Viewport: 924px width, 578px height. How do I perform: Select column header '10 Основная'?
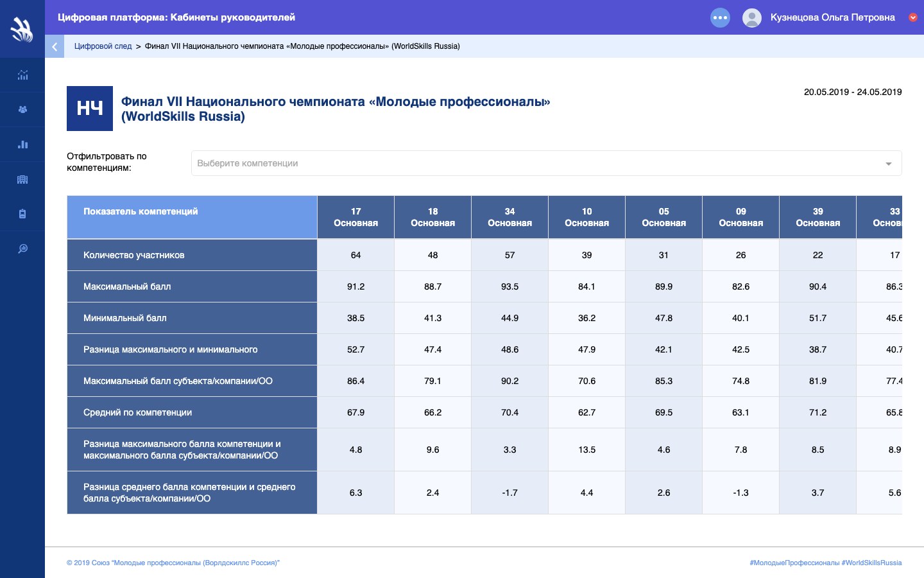[x=586, y=217]
